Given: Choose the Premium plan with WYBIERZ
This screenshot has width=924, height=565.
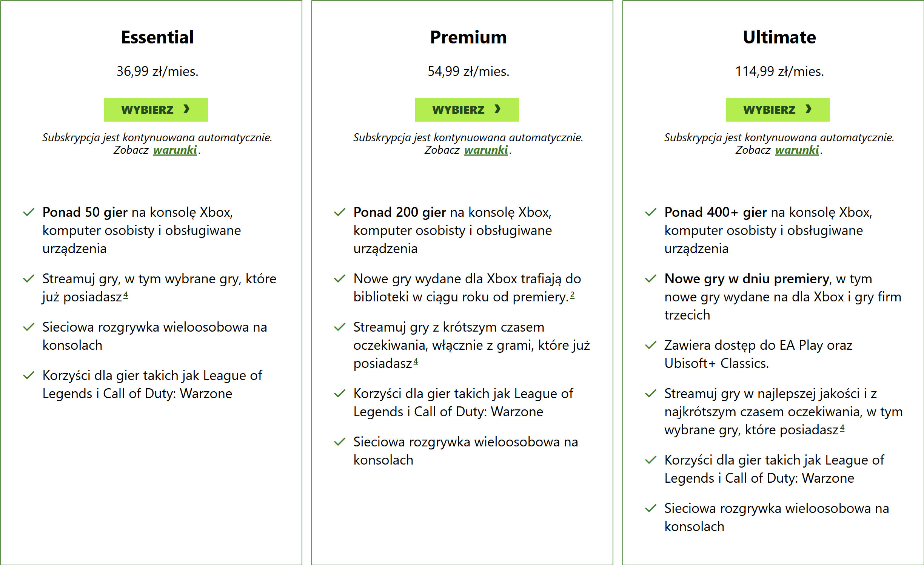Looking at the screenshot, I should (x=467, y=110).
